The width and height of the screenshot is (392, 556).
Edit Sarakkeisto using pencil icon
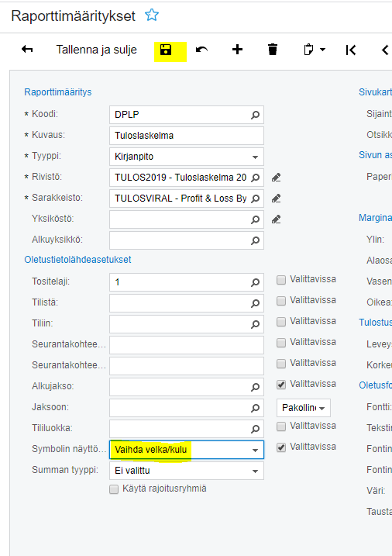click(277, 199)
